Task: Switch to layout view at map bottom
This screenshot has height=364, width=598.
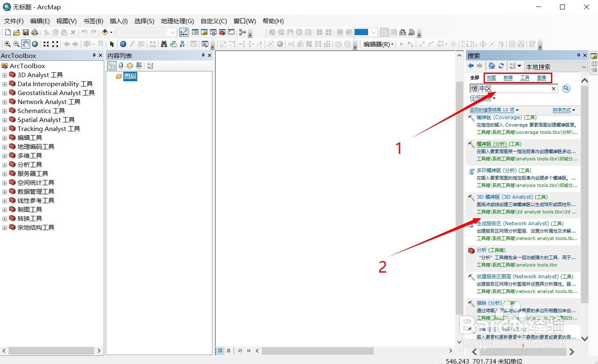Action: 228,351
